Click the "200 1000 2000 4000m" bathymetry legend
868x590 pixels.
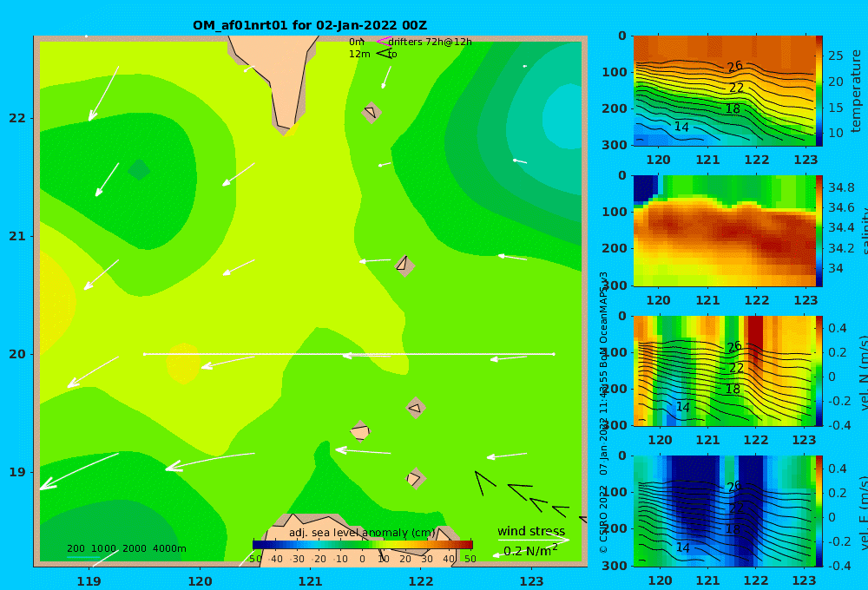[x=126, y=548]
